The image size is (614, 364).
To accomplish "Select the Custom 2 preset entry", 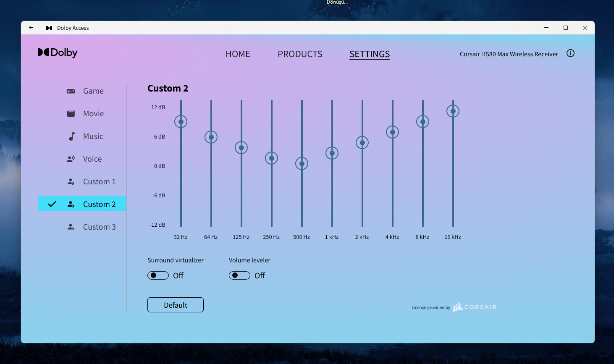I will (82, 204).
